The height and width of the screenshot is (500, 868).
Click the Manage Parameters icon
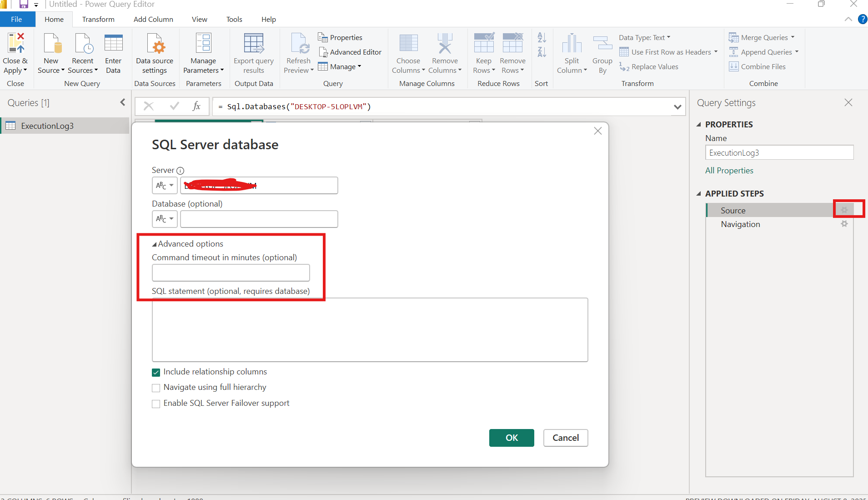click(x=203, y=43)
